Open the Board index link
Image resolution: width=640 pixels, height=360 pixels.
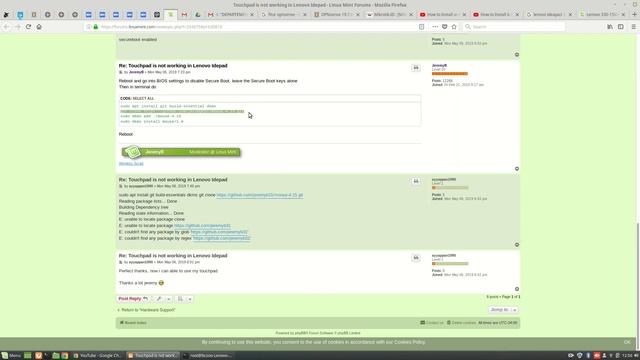point(133,323)
